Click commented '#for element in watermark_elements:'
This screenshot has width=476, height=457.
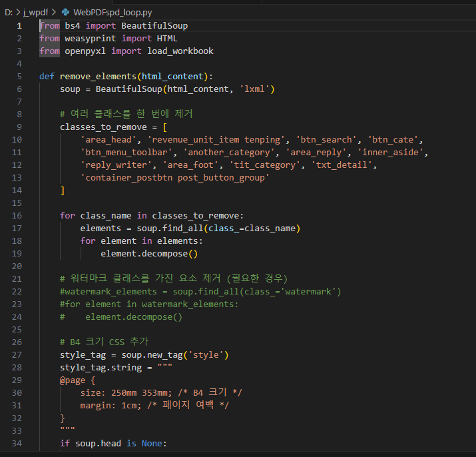[x=149, y=304]
